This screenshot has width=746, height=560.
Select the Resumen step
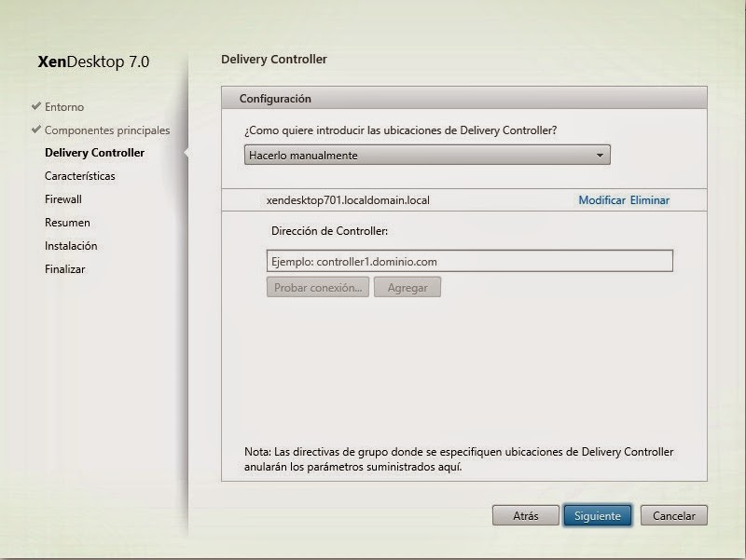67,223
